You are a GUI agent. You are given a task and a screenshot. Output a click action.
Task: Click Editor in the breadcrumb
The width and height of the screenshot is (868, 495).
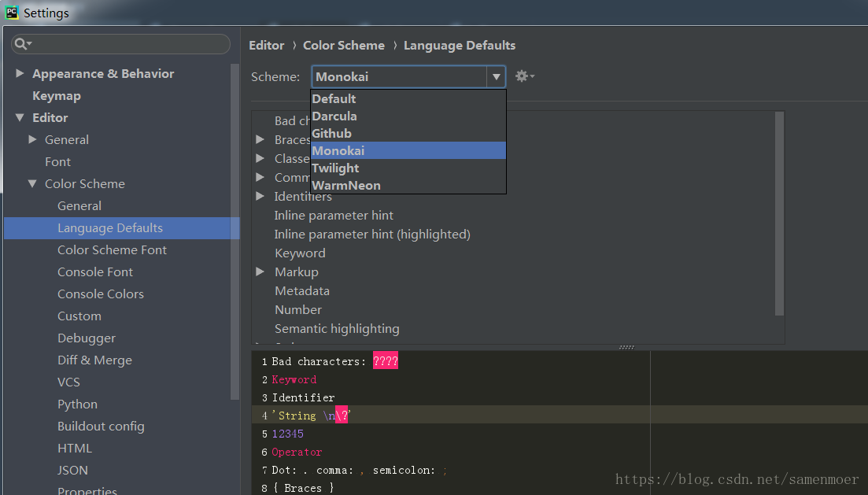pos(266,46)
